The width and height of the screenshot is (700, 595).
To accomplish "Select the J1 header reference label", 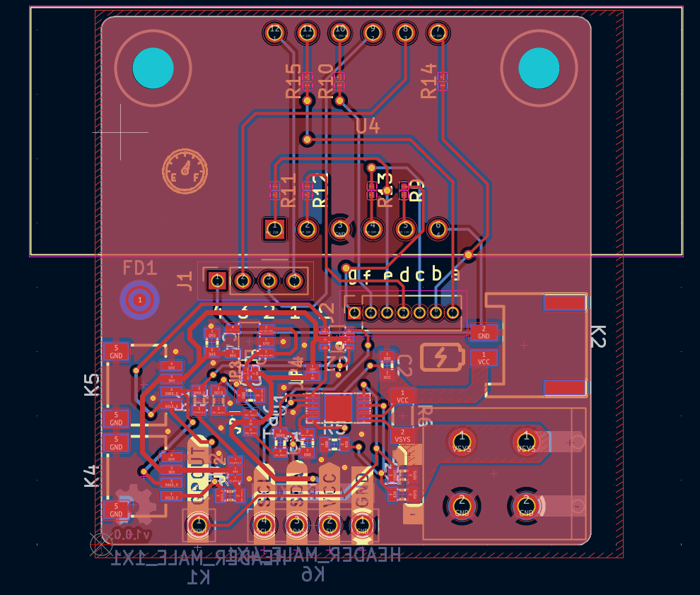I will (x=185, y=281).
